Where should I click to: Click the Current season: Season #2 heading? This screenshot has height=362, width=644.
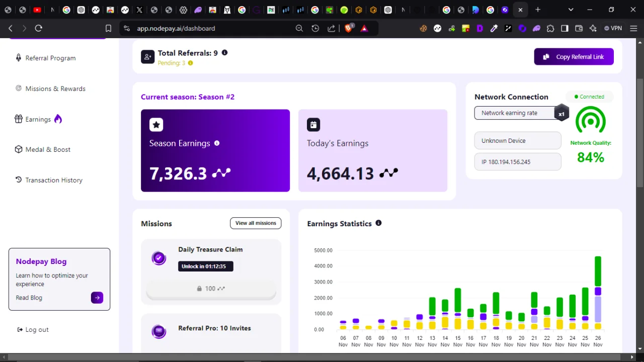click(188, 97)
